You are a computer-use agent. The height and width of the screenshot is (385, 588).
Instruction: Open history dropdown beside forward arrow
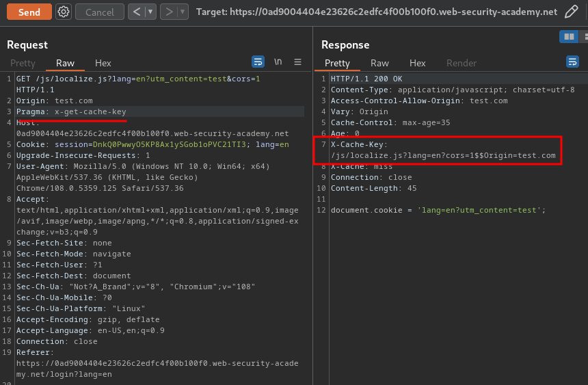click(x=183, y=12)
